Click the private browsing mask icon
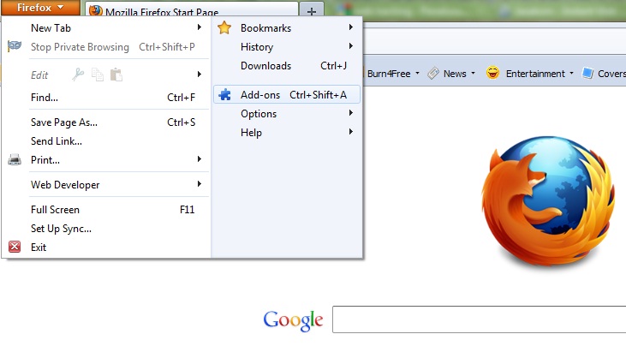The width and height of the screenshot is (626, 364). [x=15, y=45]
